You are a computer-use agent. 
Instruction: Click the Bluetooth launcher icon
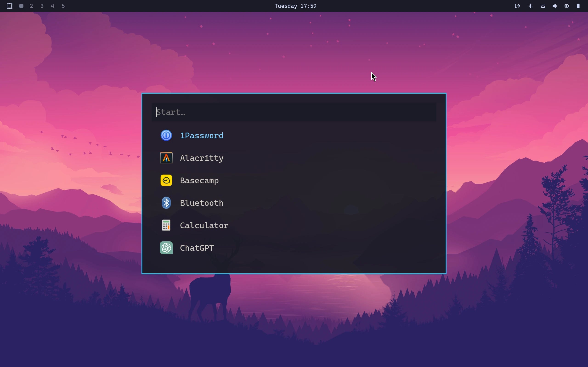pos(166,203)
